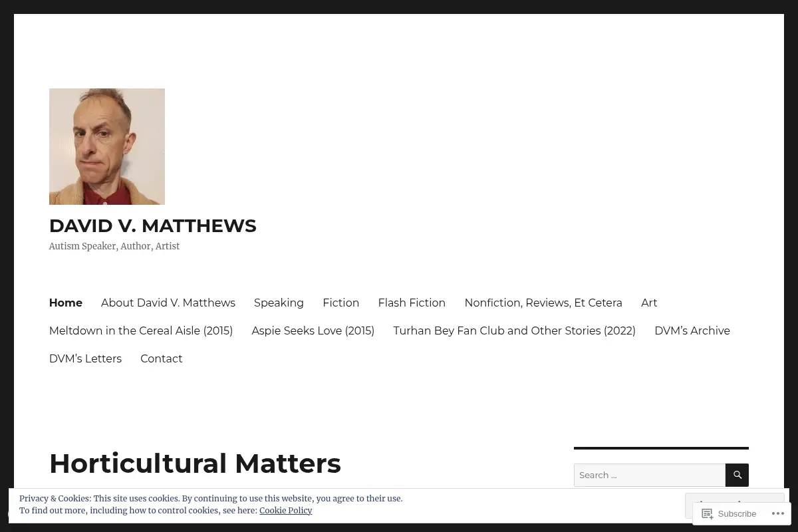This screenshot has width=798, height=532.
Task: Focus the Search input field
Action: [650, 475]
